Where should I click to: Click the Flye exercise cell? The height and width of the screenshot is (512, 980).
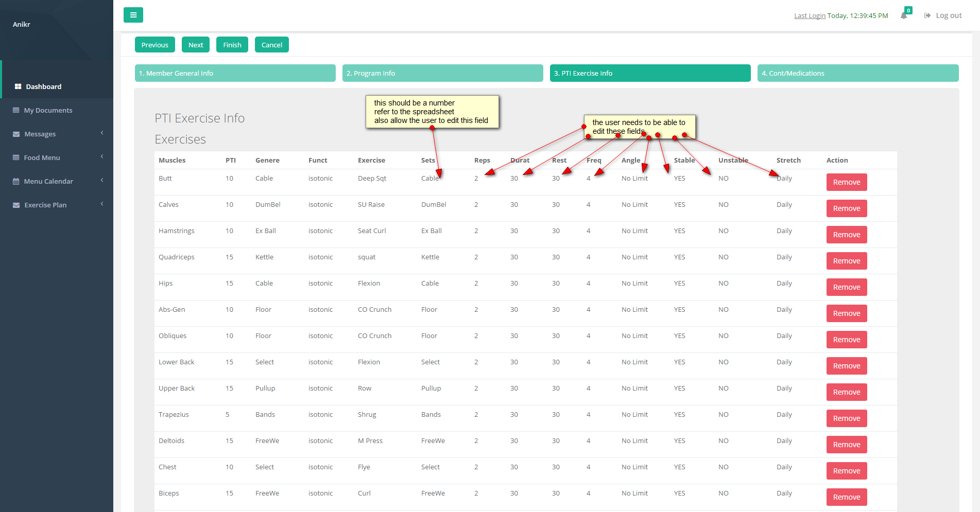364,467
